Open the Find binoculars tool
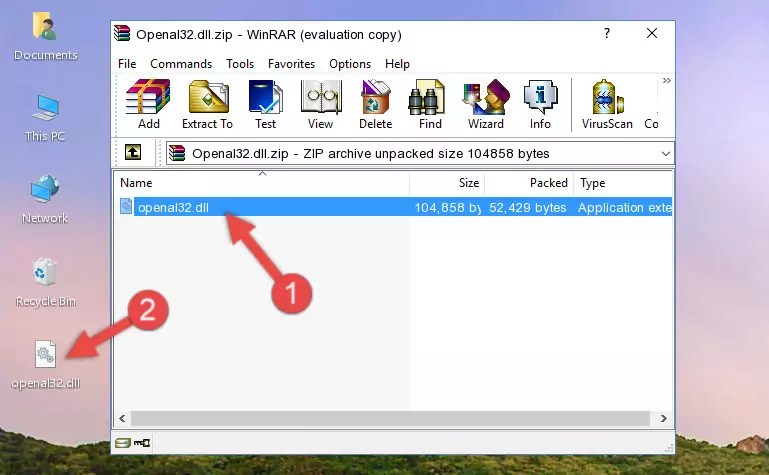The image size is (769, 475). (430, 104)
